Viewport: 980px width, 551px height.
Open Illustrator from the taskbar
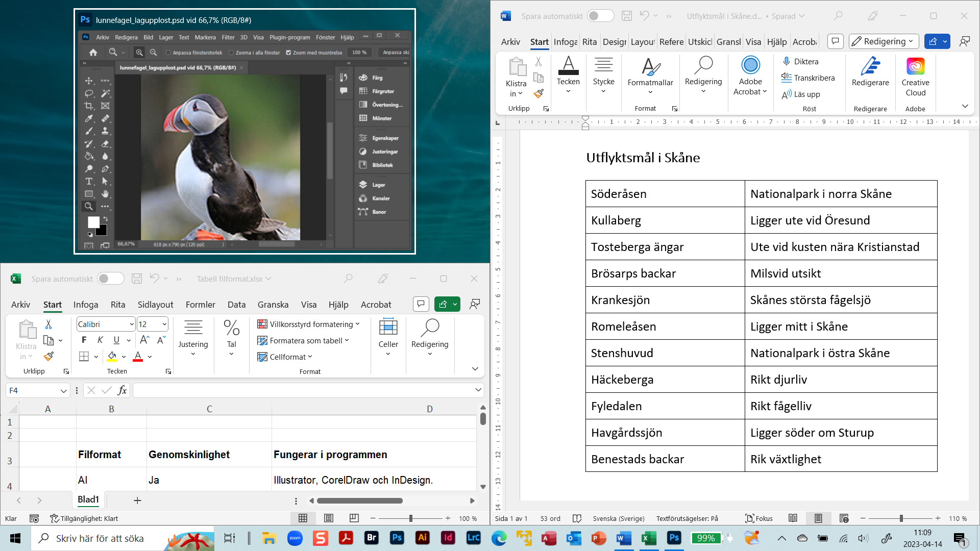click(x=422, y=538)
